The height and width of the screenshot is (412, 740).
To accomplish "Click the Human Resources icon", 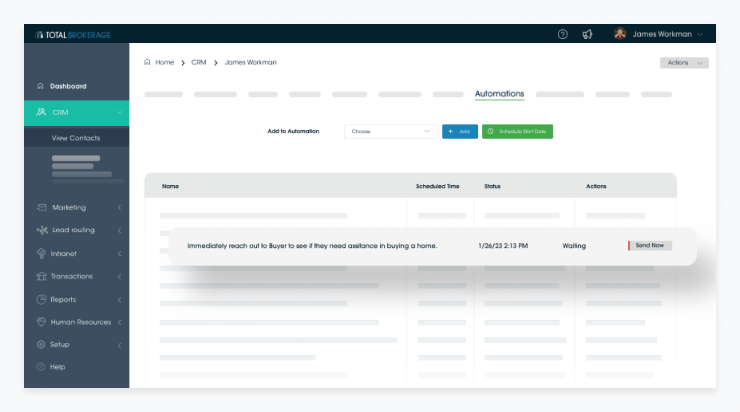I will [x=41, y=322].
